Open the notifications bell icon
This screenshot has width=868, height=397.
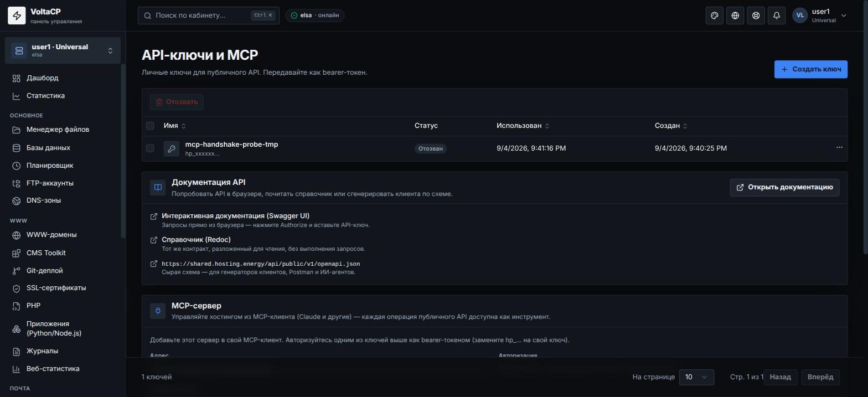777,16
